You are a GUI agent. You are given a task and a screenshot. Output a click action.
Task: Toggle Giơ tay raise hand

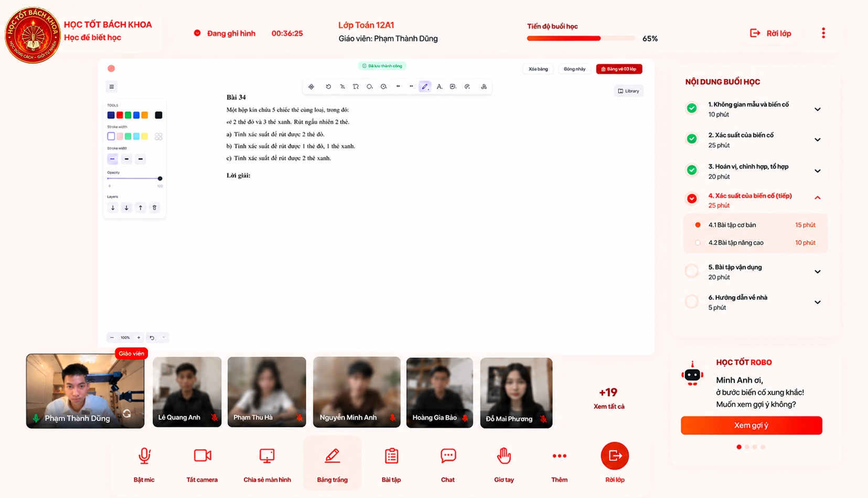point(504,463)
